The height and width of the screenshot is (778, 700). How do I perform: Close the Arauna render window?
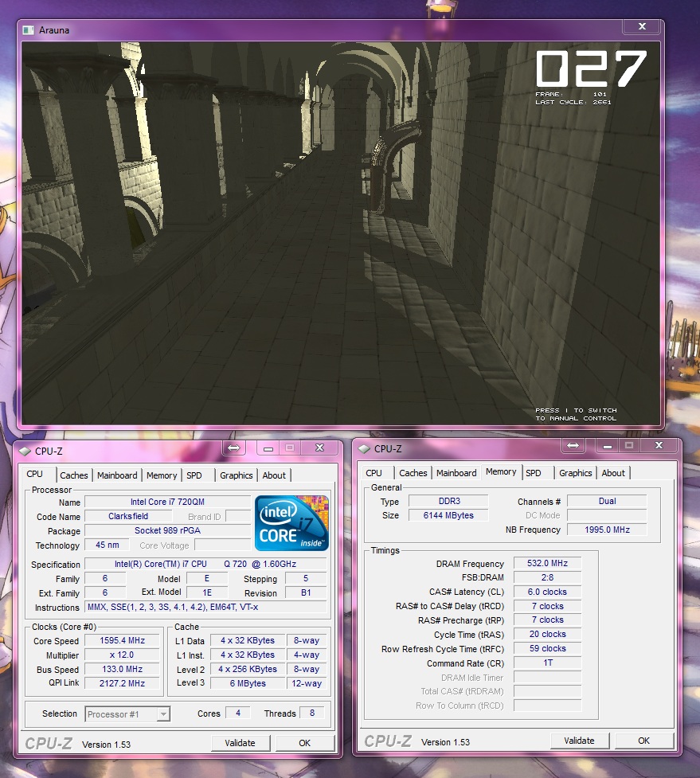pos(640,27)
